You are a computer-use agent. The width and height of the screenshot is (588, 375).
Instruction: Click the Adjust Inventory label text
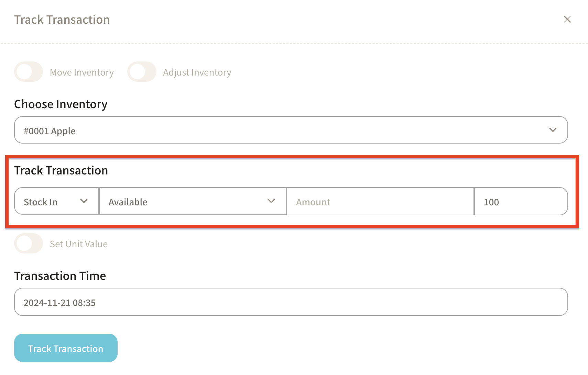pos(197,72)
